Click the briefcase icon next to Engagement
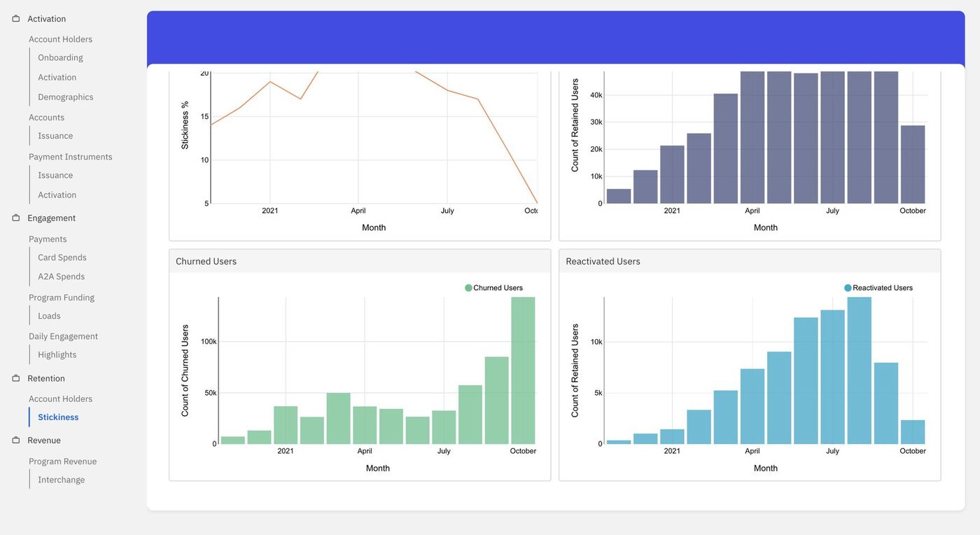 tap(16, 218)
